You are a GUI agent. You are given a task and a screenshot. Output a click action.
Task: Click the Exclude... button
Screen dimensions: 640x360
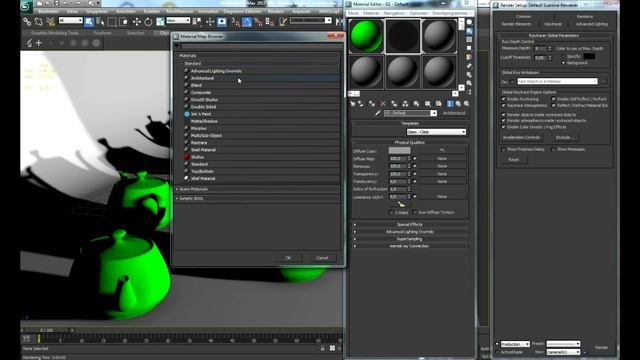565,138
